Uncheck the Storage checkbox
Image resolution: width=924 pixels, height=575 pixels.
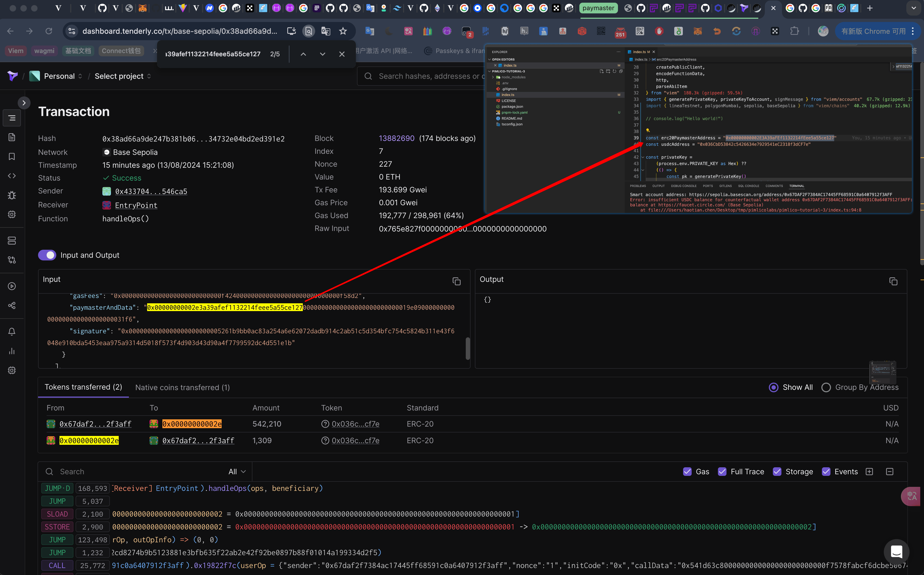tap(777, 472)
